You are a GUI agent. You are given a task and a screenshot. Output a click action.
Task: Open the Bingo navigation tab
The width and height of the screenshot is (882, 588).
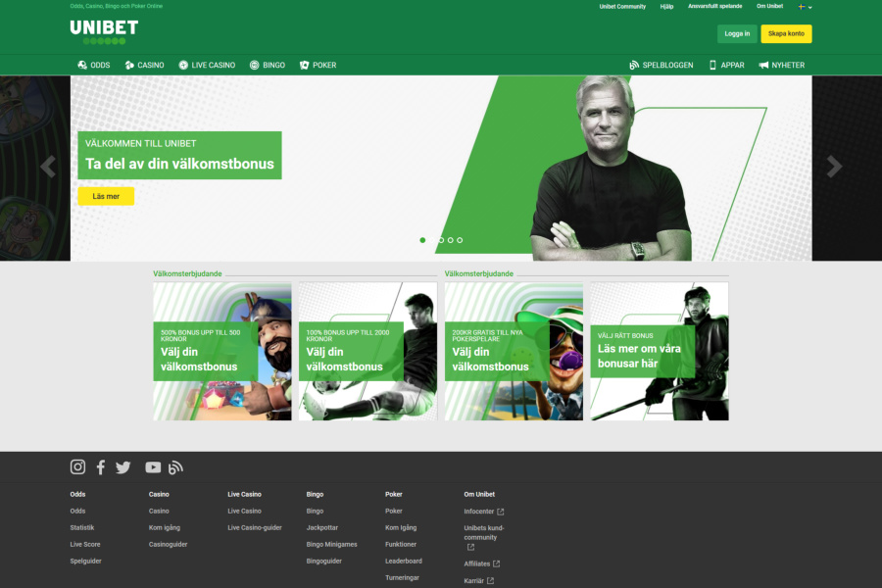click(268, 66)
